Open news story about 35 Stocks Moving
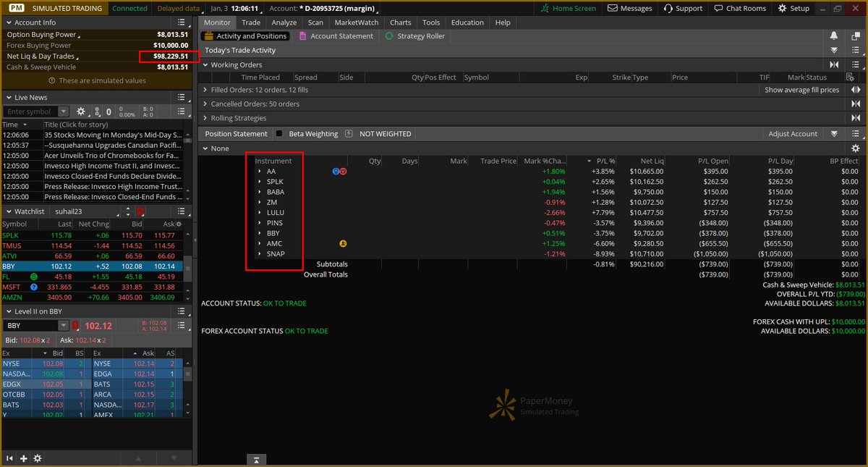 click(x=112, y=135)
